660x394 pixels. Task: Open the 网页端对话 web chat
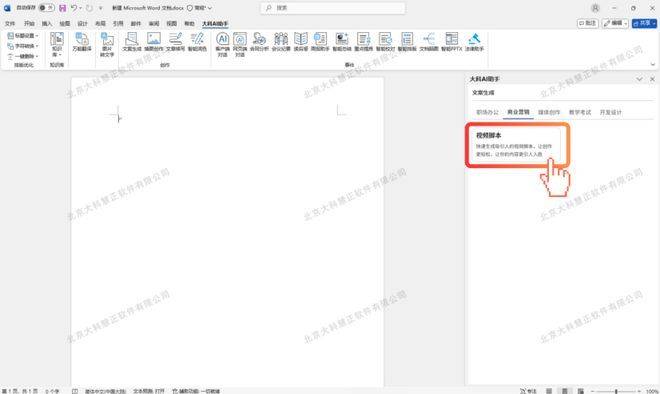pos(240,45)
